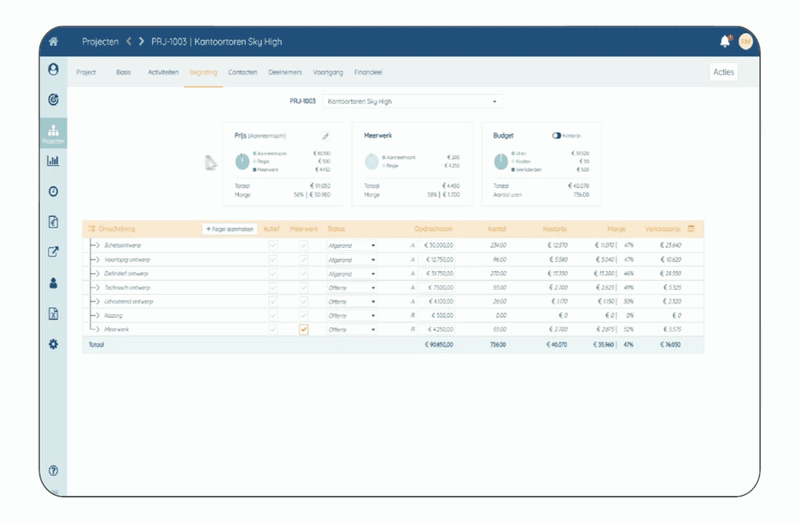Screen dimensions: 800x525
Task: Open the settings gear in sidebar
Action: click(x=53, y=344)
